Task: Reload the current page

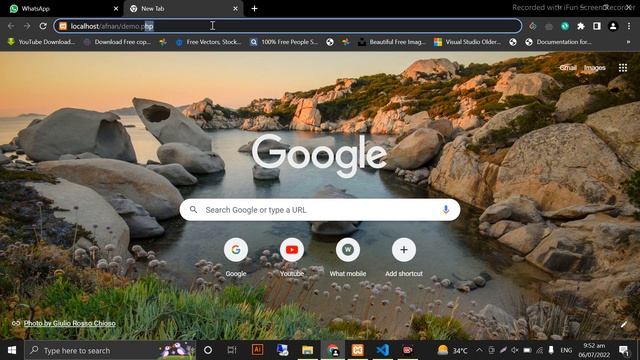Action: [x=43, y=26]
